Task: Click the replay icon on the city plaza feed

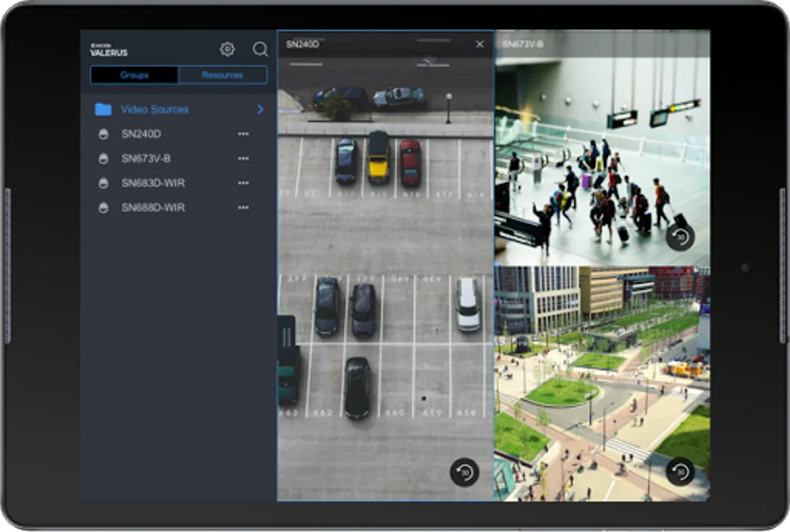Action: coord(680,472)
